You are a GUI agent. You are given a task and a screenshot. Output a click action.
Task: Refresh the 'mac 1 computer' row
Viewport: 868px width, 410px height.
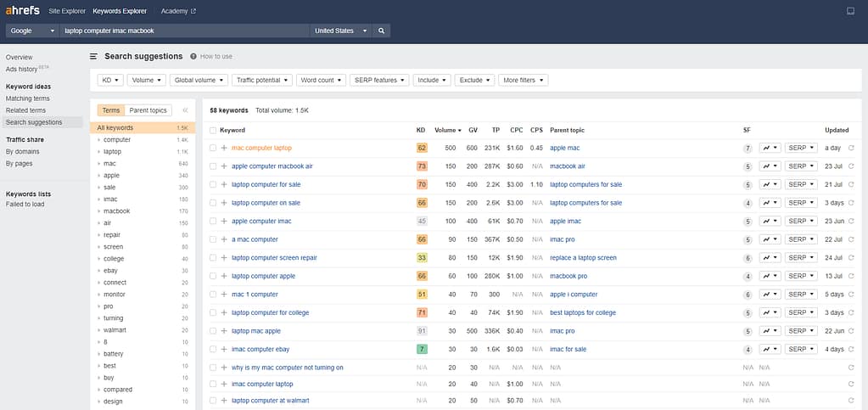pos(851,295)
